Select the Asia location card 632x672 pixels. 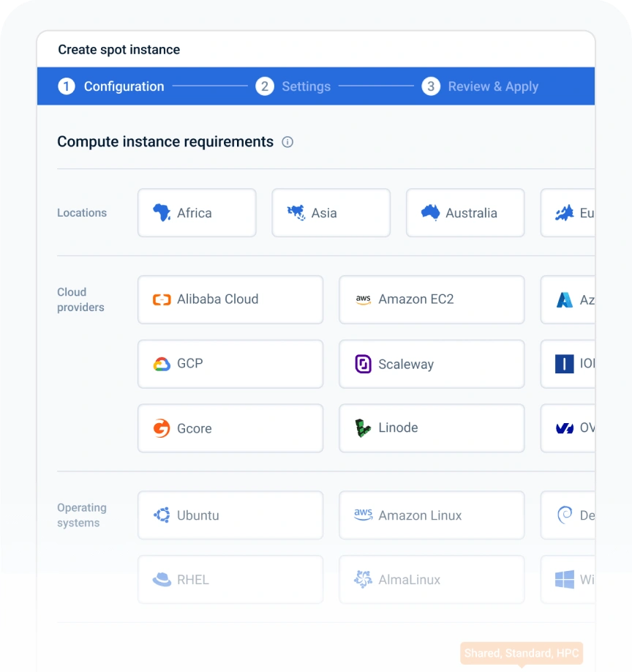[x=331, y=212]
